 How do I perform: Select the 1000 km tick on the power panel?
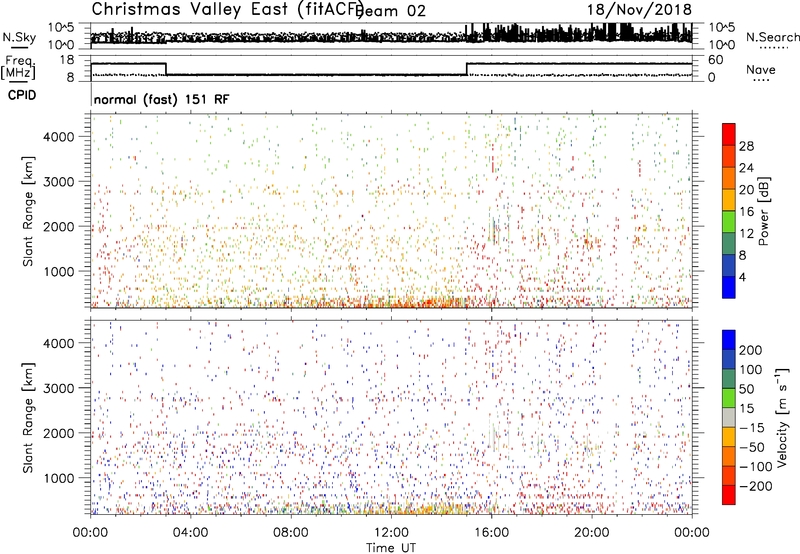[x=58, y=271]
